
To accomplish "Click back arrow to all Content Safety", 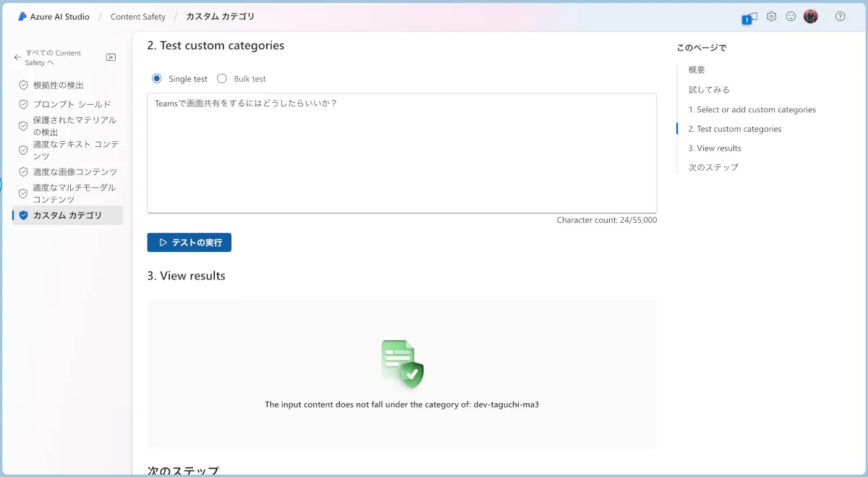I will pos(17,57).
